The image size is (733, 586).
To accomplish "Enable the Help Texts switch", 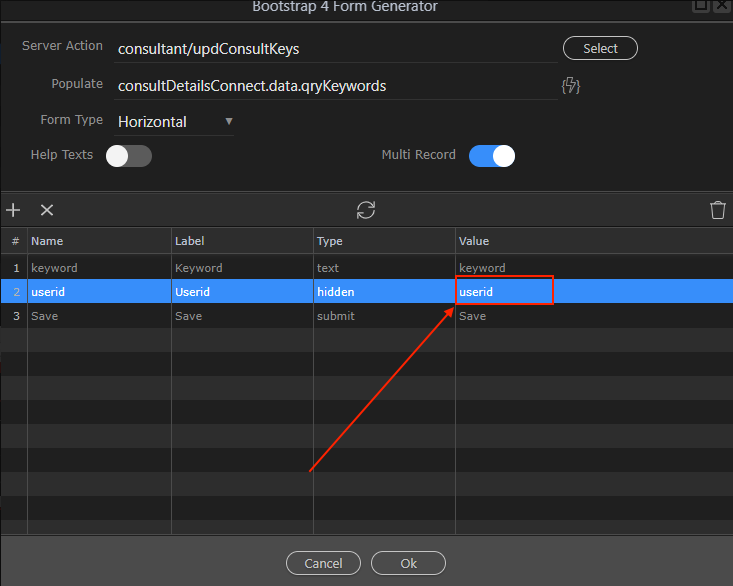I will click(129, 156).
